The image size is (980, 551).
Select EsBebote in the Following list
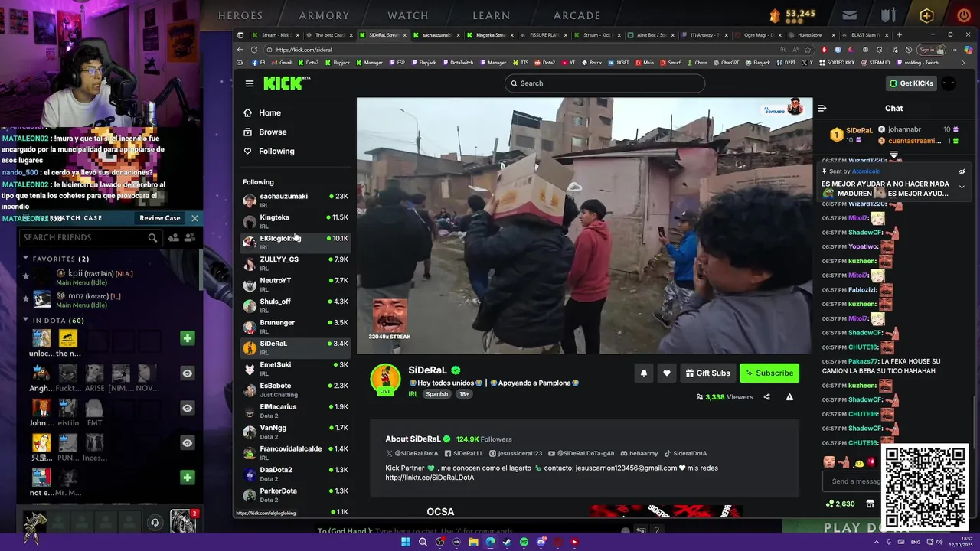tap(296, 390)
